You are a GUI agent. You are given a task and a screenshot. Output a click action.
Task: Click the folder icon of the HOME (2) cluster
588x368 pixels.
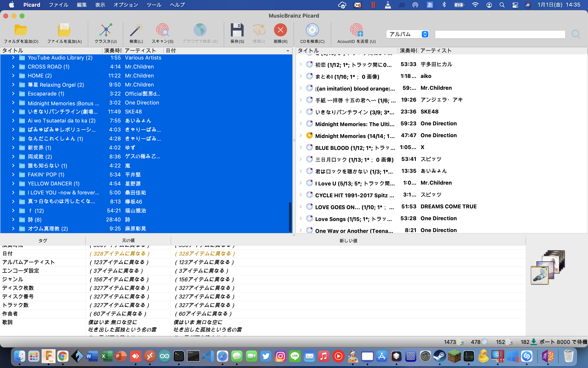pos(22,76)
